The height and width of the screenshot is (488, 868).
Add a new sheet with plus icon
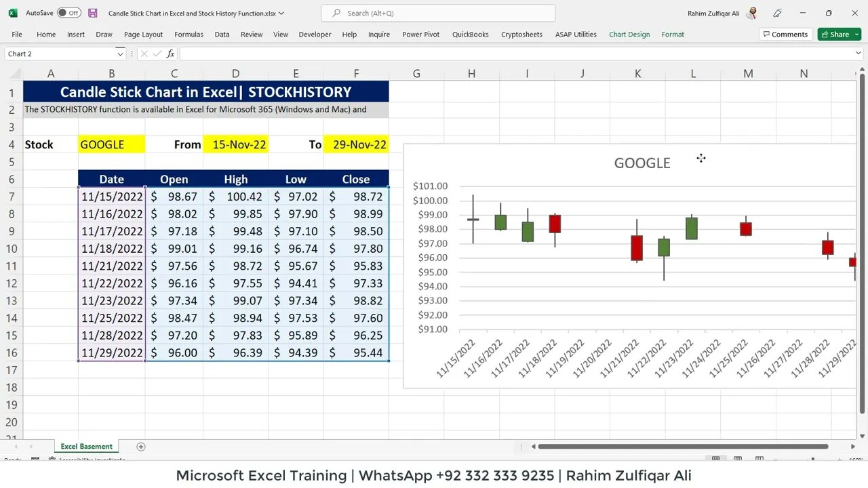pos(141,447)
